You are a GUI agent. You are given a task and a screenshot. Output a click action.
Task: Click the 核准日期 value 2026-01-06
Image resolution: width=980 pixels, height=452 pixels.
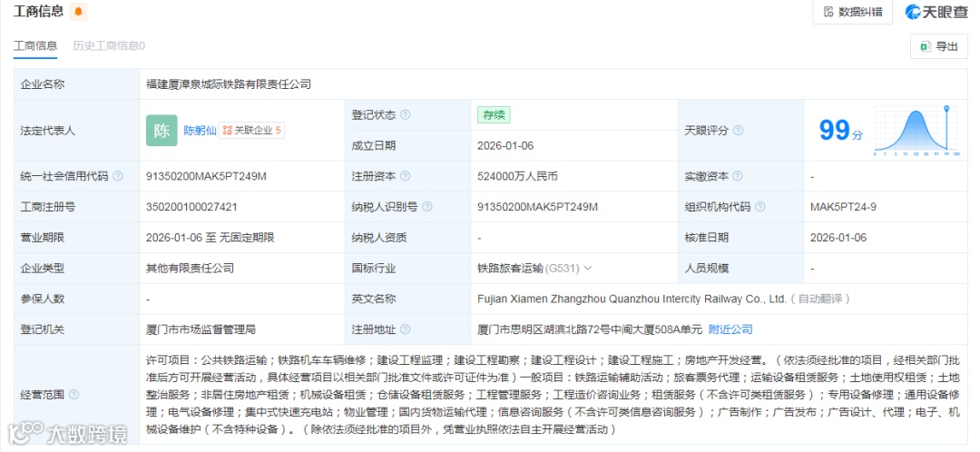coord(838,238)
